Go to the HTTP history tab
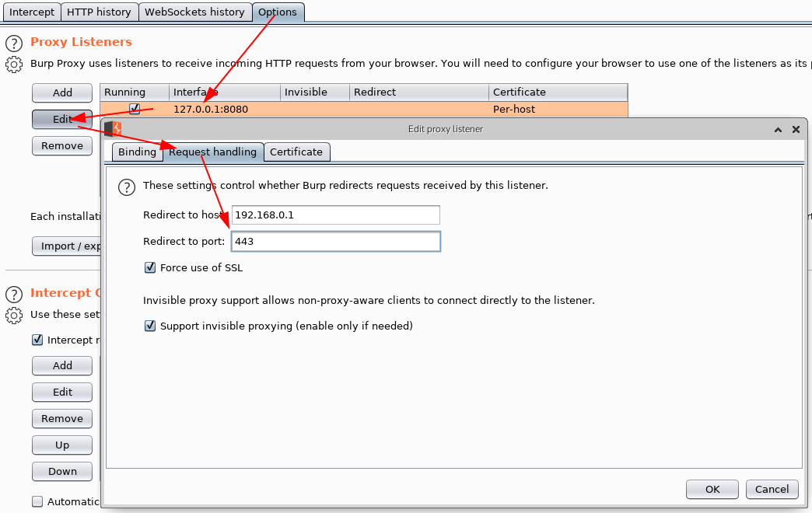Viewport: 812px width, 513px height. coord(100,12)
